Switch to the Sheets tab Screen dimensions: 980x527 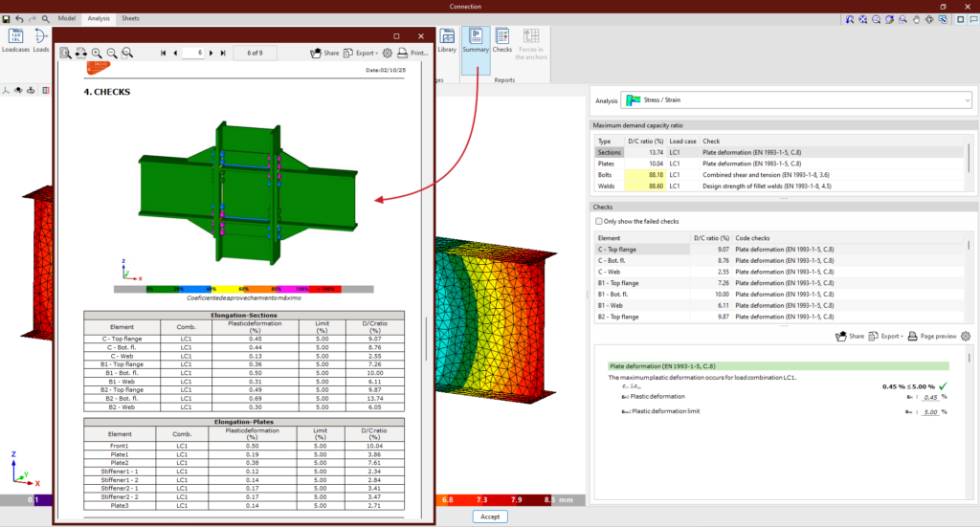[130, 18]
